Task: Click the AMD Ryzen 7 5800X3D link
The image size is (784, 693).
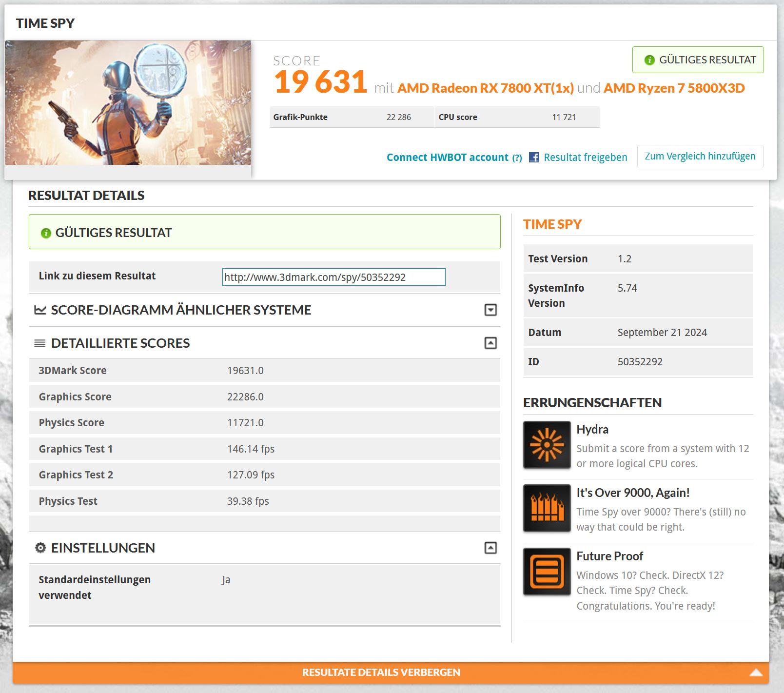Action: (x=674, y=88)
